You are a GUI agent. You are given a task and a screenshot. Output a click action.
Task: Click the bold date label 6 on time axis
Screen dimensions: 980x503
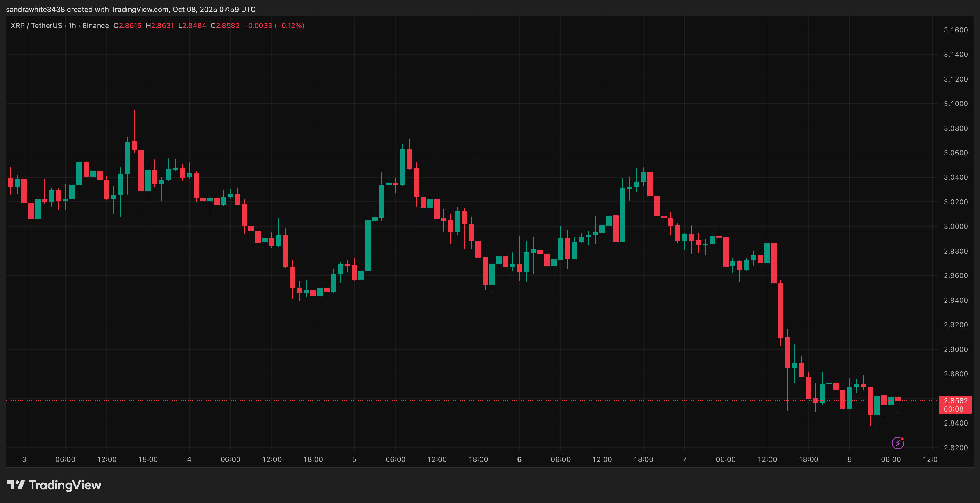(519, 459)
